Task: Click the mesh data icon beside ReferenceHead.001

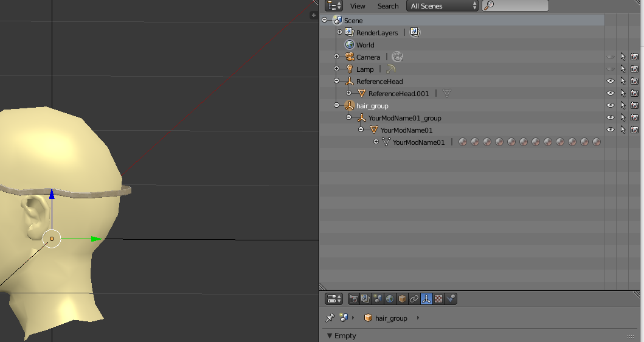Action: (x=447, y=93)
